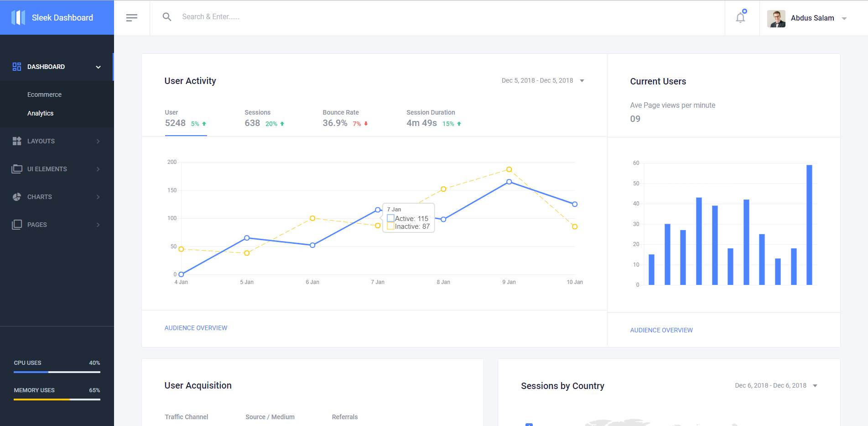Click the Sleek Dashboard logo icon

coord(18,18)
